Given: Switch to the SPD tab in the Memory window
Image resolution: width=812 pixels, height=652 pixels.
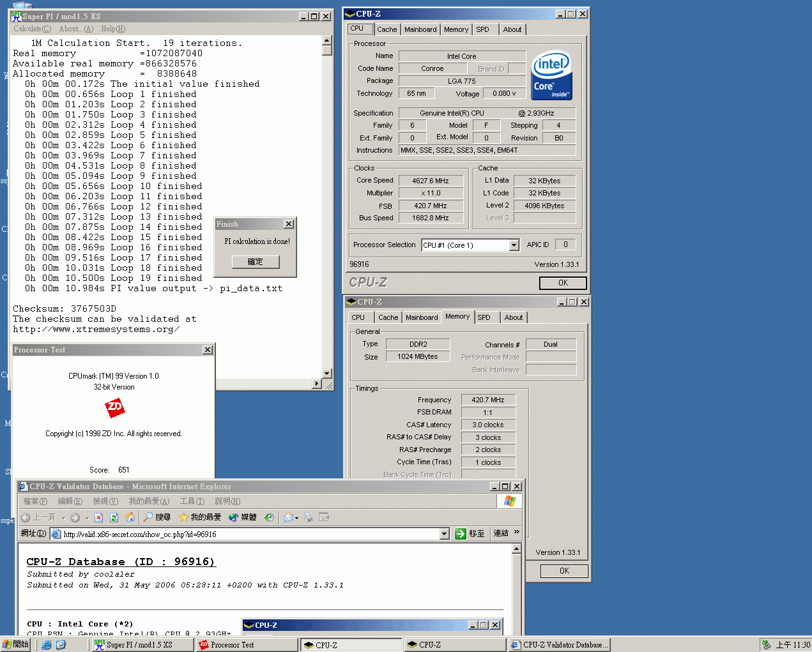Looking at the screenshot, I should tap(486, 317).
